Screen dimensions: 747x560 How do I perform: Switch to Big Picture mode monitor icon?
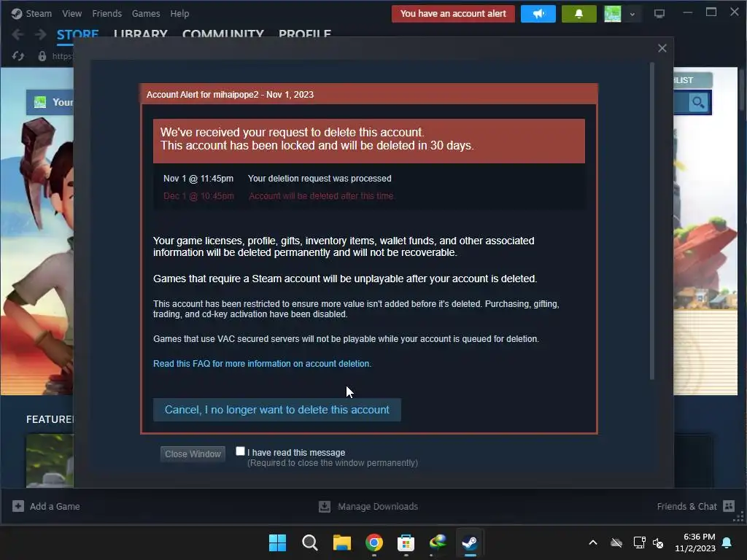click(x=659, y=14)
